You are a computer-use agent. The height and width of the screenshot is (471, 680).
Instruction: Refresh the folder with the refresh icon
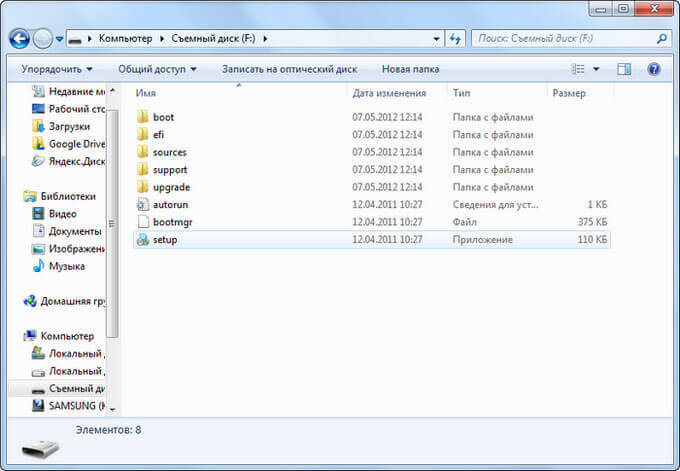click(x=455, y=39)
